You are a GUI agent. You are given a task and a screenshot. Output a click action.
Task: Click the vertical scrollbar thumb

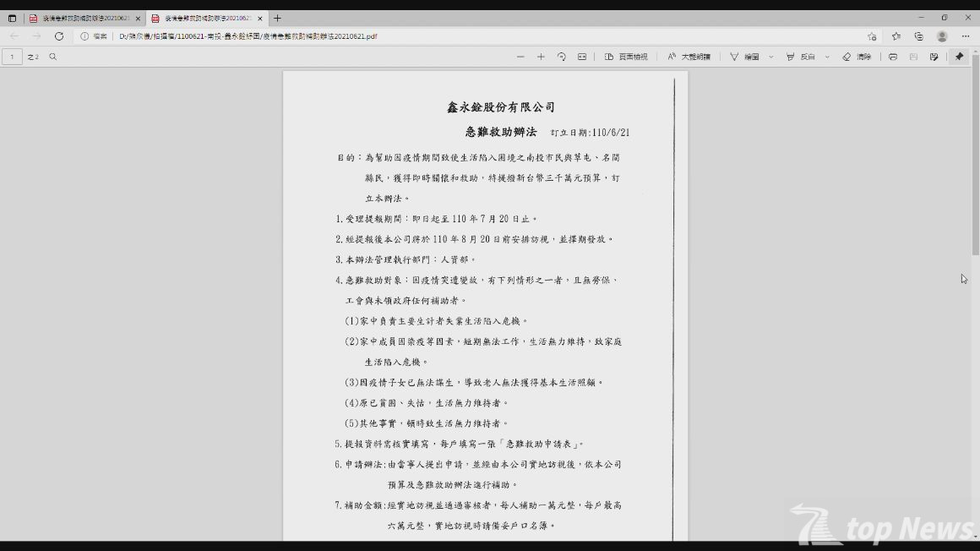pos(975,155)
